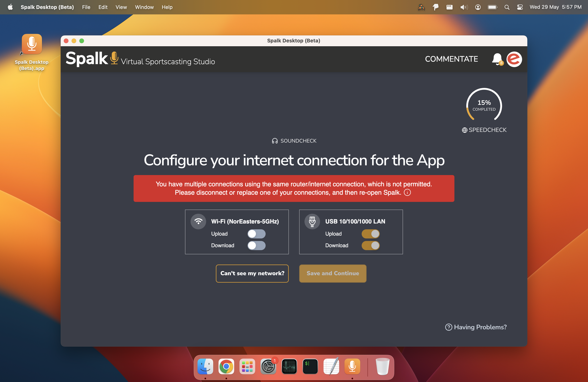Click the Spalk microphone dock icon

(x=352, y=366)
